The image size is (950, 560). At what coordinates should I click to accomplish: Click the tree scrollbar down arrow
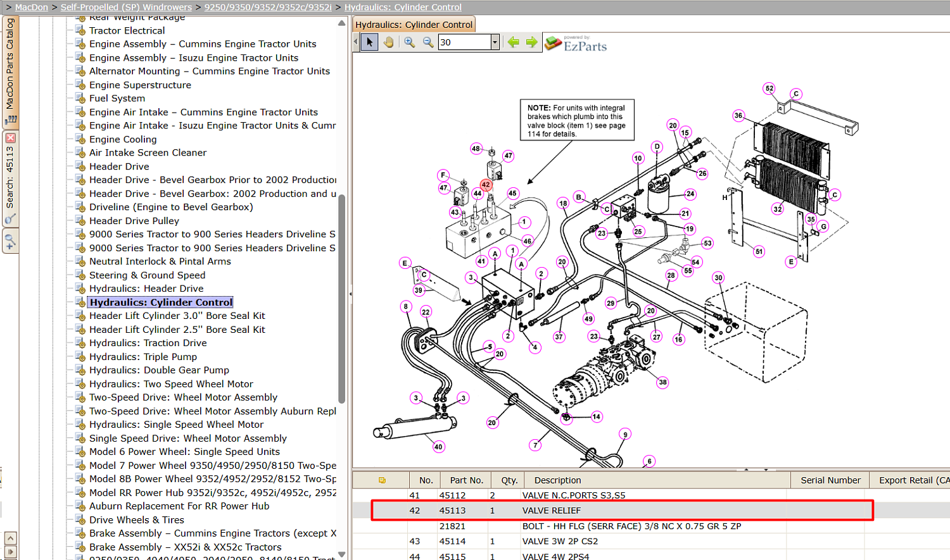[x=342, y=554]
